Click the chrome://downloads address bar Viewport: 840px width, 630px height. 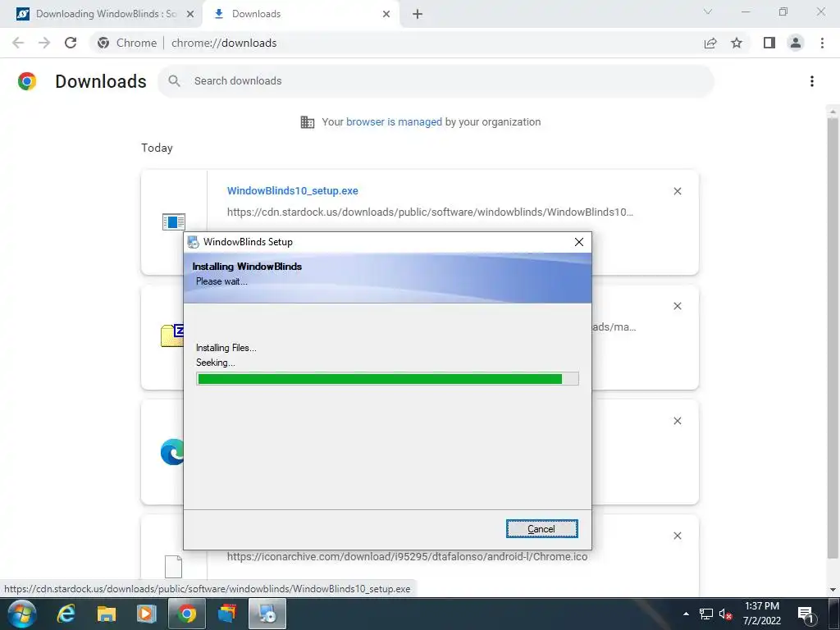tap(395, 43)
